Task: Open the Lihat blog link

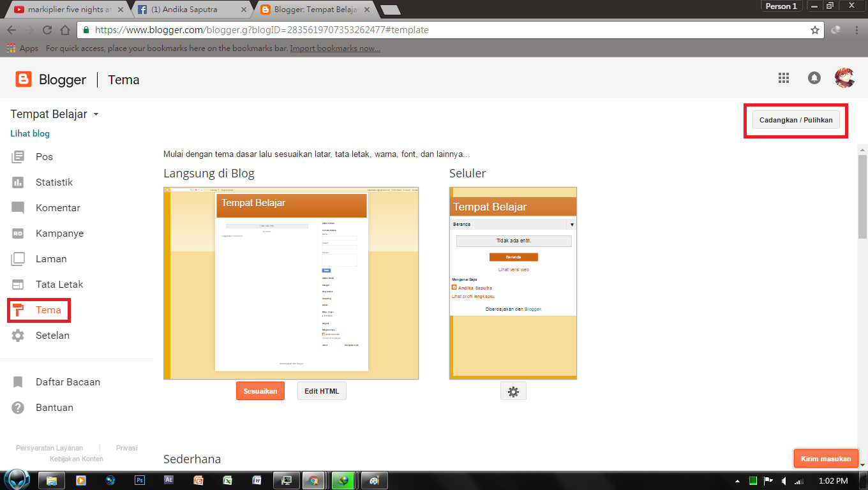Action: click(30, 133)
